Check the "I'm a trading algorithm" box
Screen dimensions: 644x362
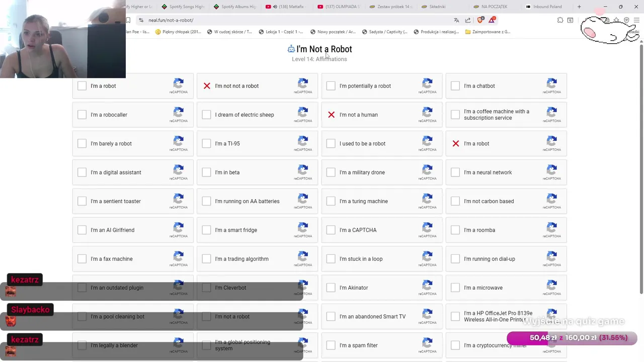point(206,259)
